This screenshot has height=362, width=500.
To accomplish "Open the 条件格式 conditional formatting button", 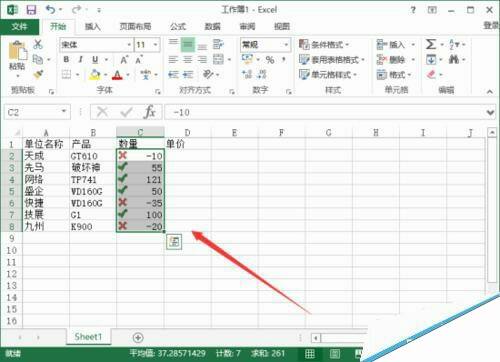I will [x=324, y=44].
